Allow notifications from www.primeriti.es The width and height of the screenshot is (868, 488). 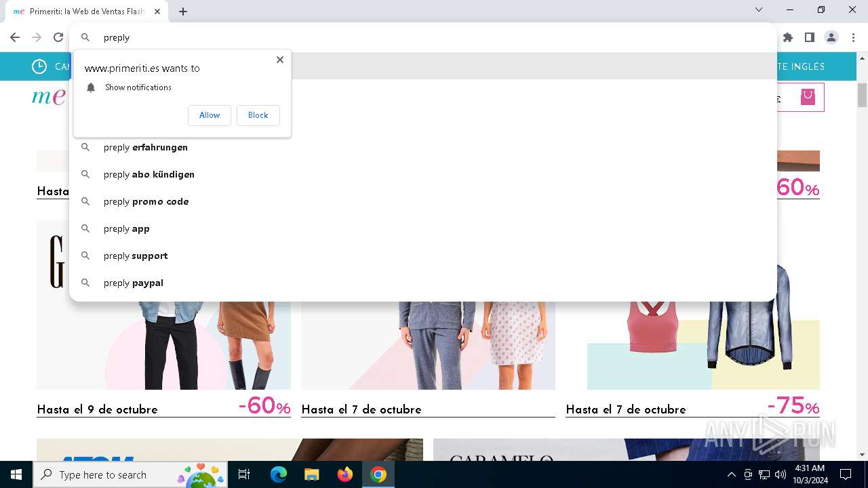click(x=210, y=115)
